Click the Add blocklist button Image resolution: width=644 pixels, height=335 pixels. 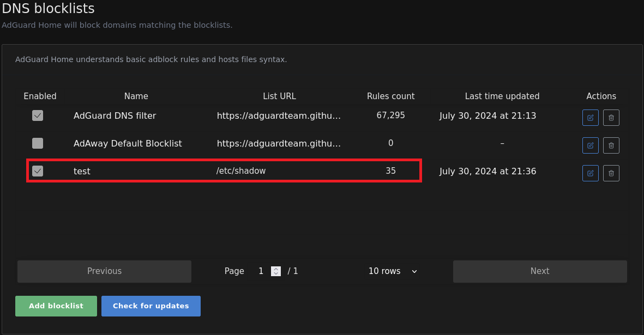56,306
